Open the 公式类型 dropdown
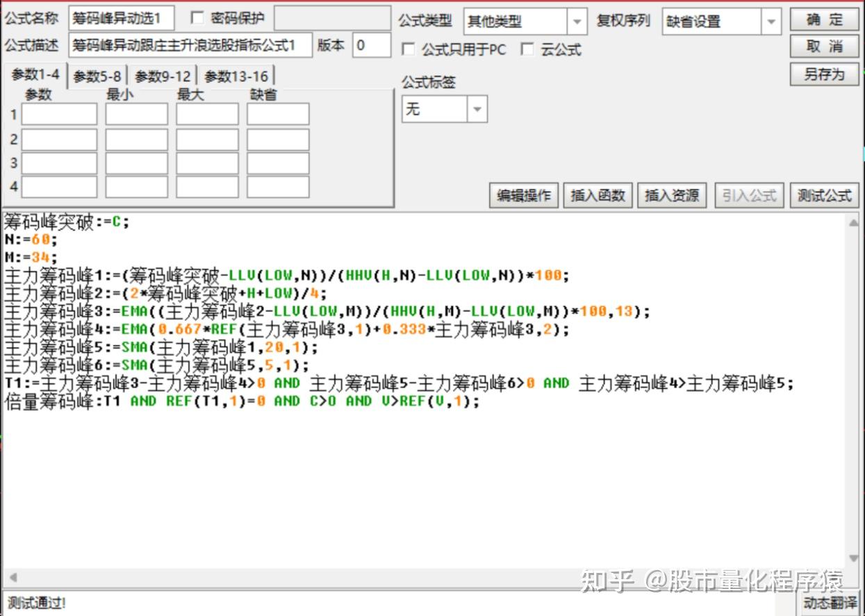Image resolution: width=865 pixels, height=616 pixels. coord(525,22)
